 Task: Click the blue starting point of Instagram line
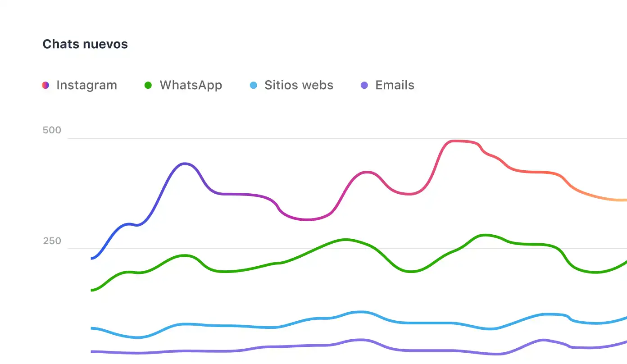(92, 258)
